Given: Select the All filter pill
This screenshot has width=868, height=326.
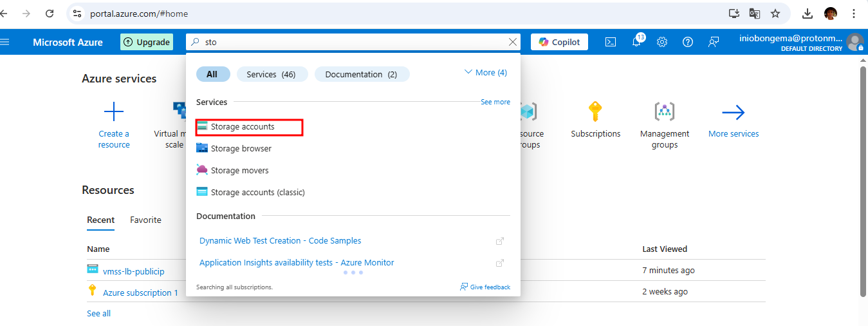Looking at the screenshot, I should tap(212, 74).
